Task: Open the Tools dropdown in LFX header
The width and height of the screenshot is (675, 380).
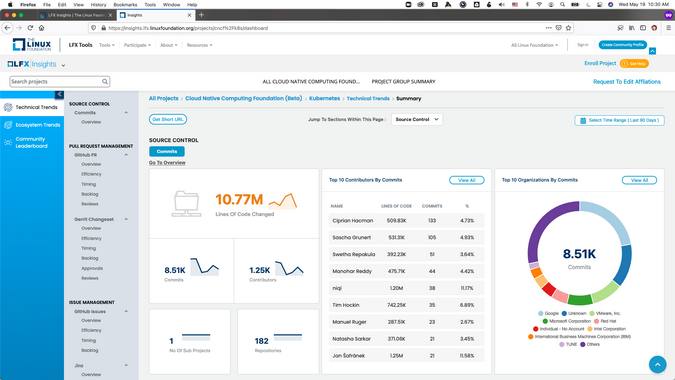Action: click(107, 45)
